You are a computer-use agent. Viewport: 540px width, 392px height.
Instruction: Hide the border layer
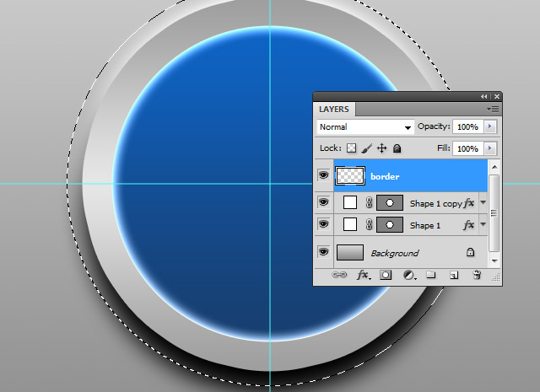(323, 175)
